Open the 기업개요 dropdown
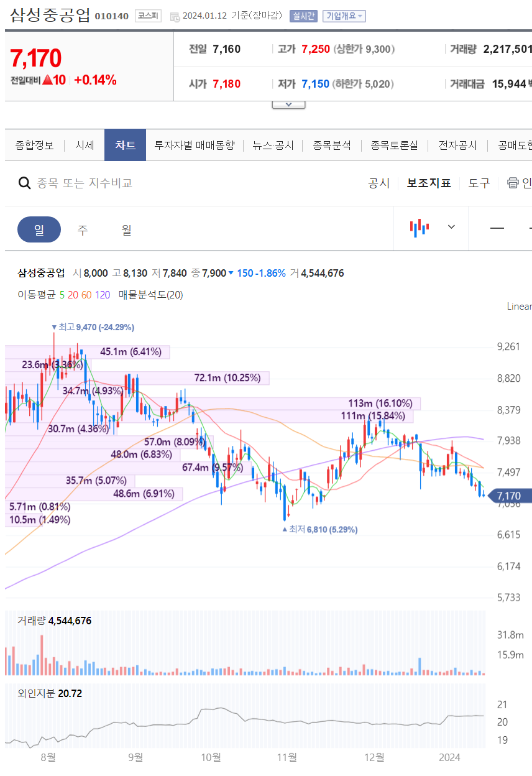The height and width of the screenshot is (776, 532). pos(344,16)
